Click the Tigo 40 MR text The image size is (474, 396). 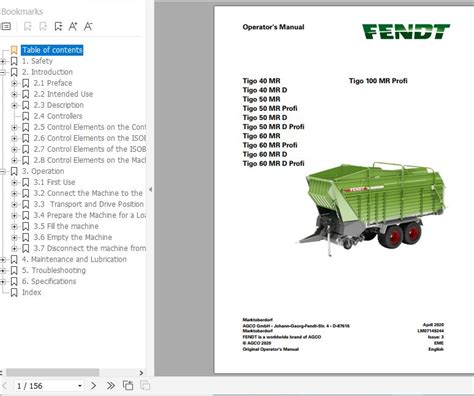[261, 81]
